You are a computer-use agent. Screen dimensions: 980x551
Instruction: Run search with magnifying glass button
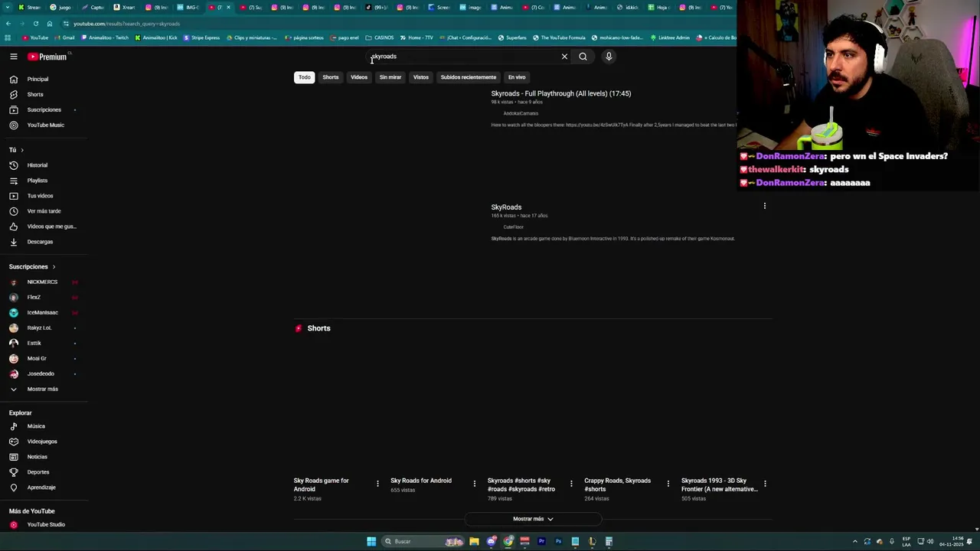[583, 57]
